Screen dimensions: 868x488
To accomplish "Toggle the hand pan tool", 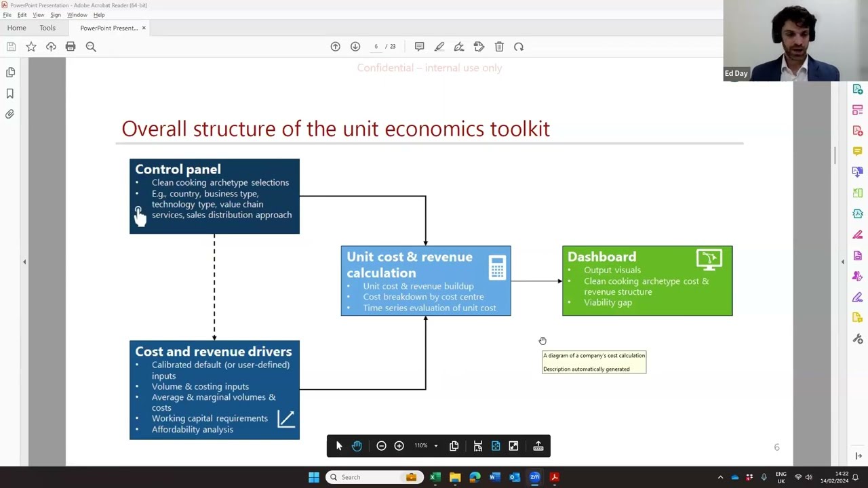I will tap(357, 446).
